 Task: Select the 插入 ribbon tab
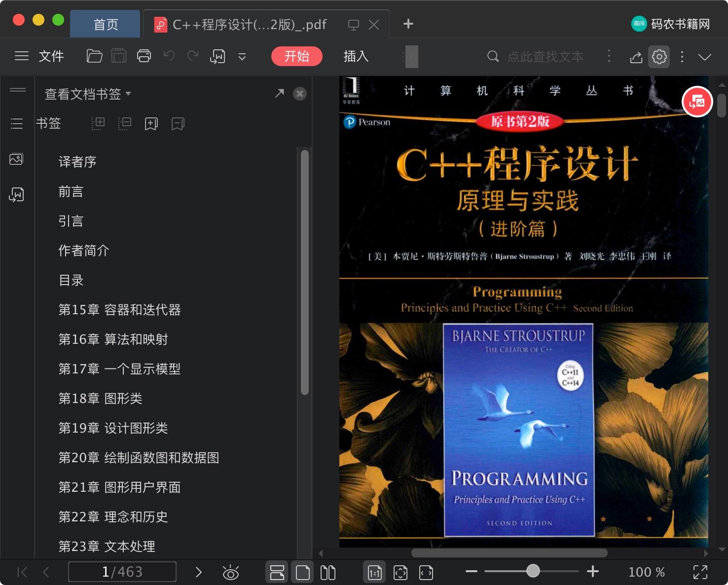point(356,56)
